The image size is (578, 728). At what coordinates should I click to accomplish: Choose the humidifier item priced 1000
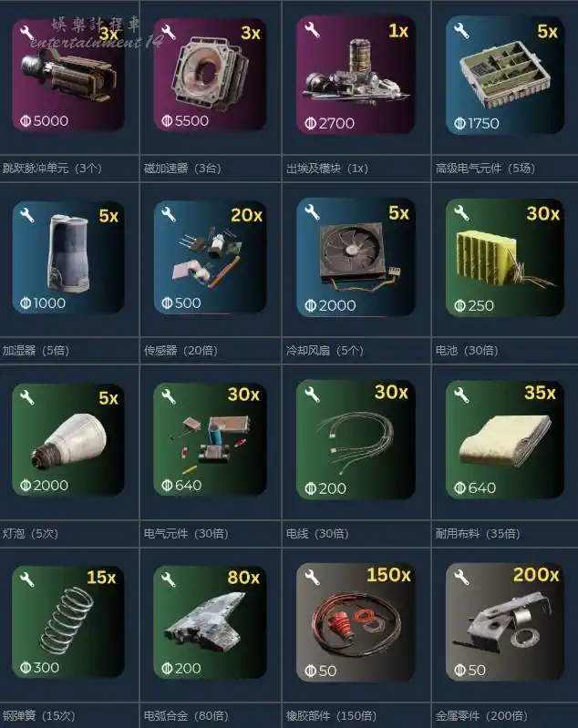click(67, 257)
